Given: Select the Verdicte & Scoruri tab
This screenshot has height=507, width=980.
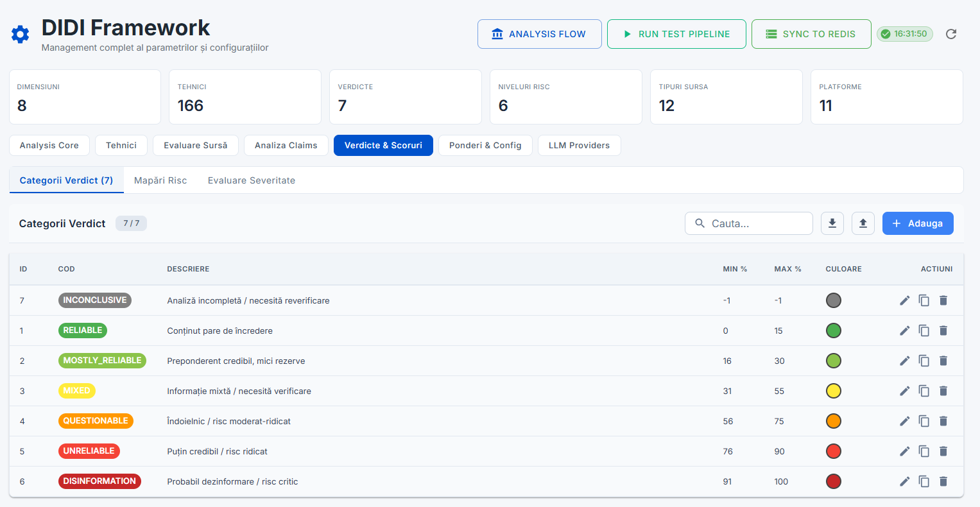Looking at the screenshot, I should click(384, 145).
